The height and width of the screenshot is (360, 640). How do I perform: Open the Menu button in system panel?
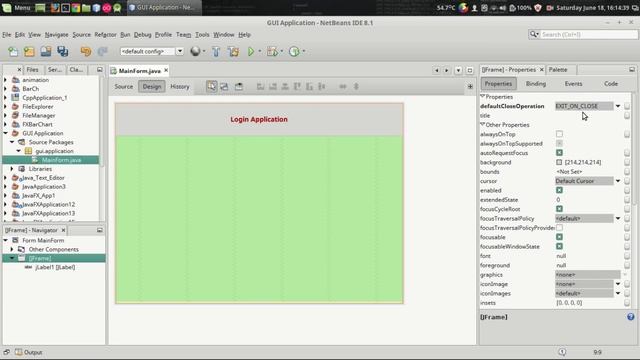pos(16,7)
